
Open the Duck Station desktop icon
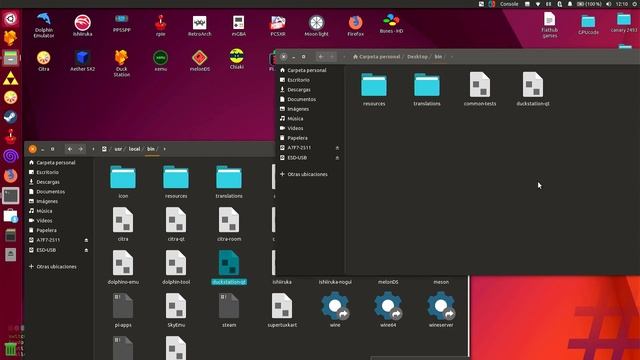pyautogui.click(x=122, y=63)
